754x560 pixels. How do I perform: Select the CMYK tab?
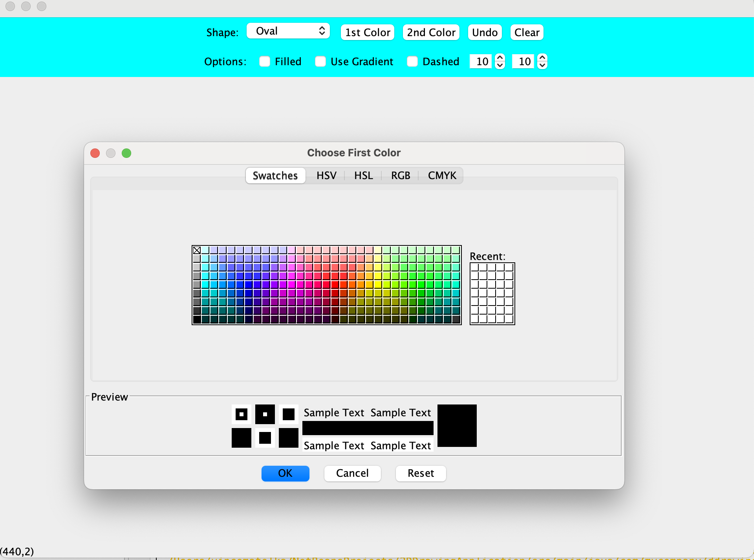(x=442, y=176)
